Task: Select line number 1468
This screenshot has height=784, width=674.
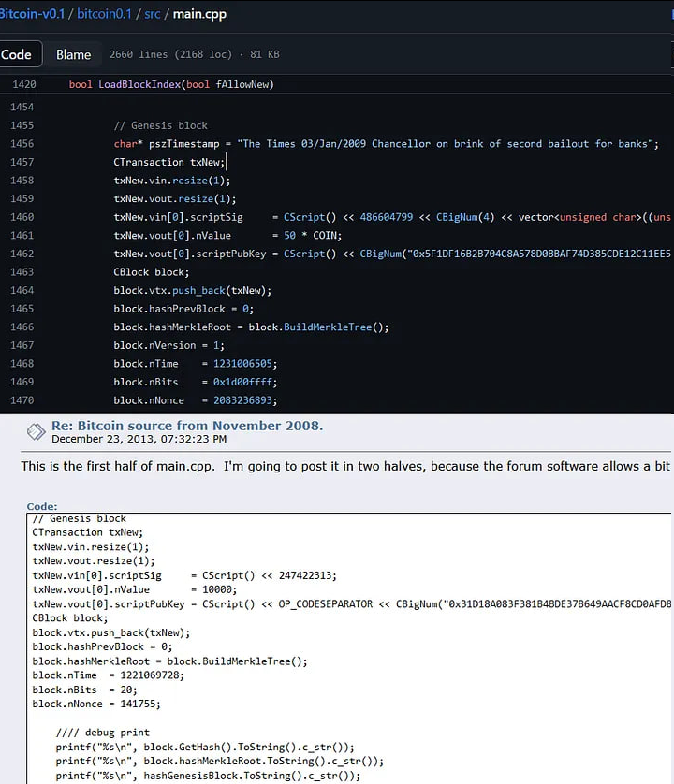Action: click(22, 364)
